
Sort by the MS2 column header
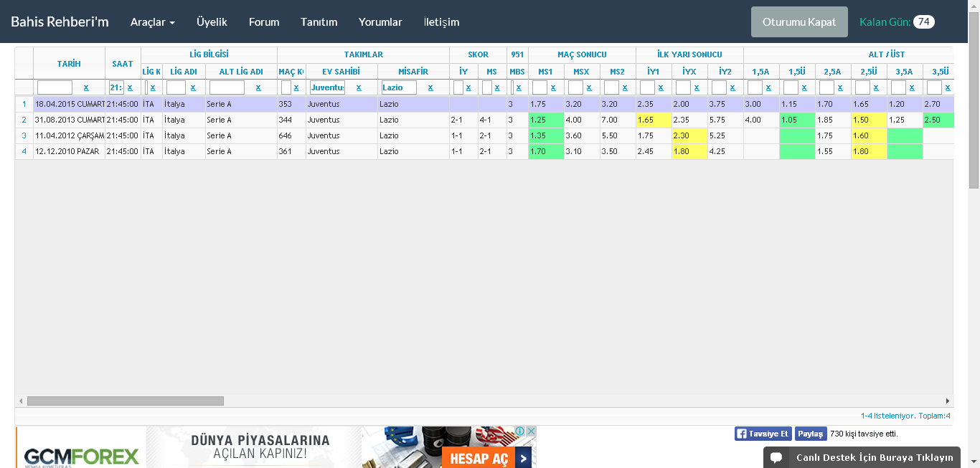point(618,72)
